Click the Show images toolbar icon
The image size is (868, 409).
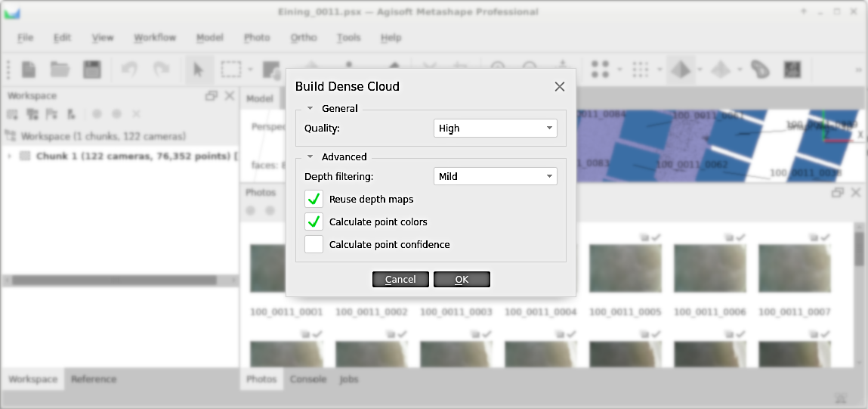pyautogui.click(x=792, y=70)
